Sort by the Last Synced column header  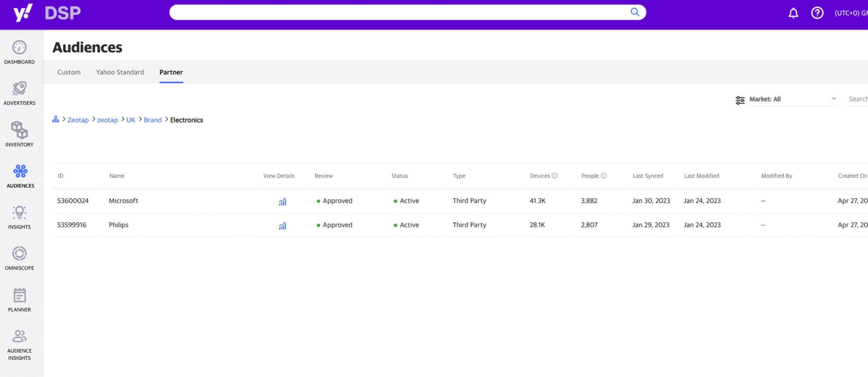648,176
